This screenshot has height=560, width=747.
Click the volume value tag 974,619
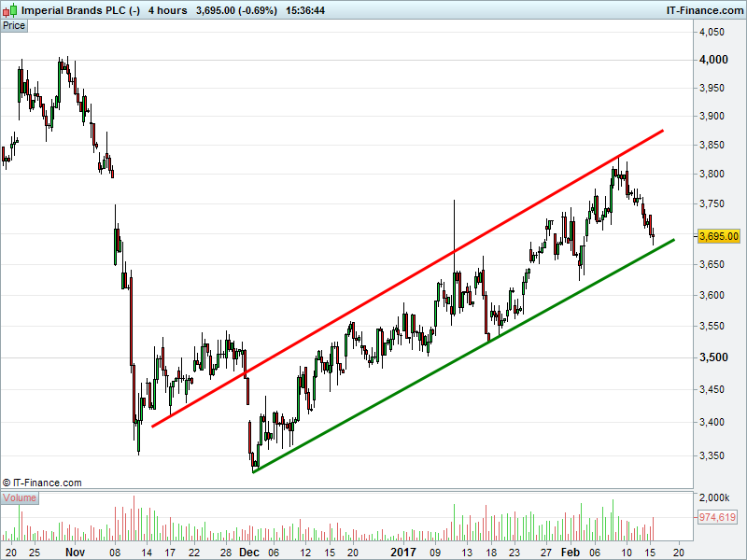[717, 517]
